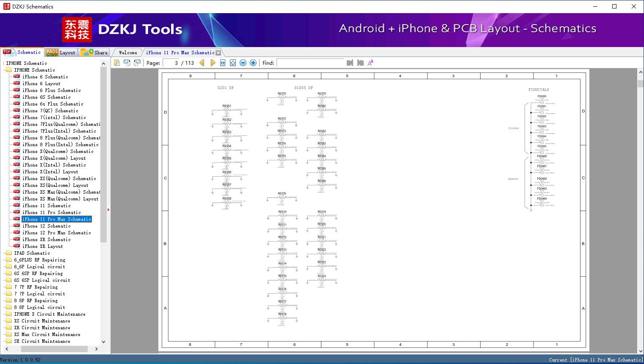Find the next search match

pyautogui.click(x=360, y=63)
